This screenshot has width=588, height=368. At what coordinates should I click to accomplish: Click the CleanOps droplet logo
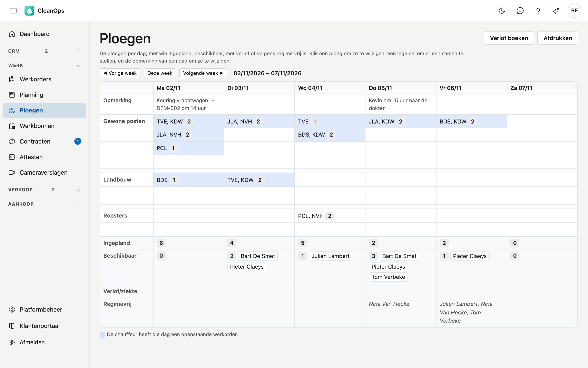[x=29, y=10]
